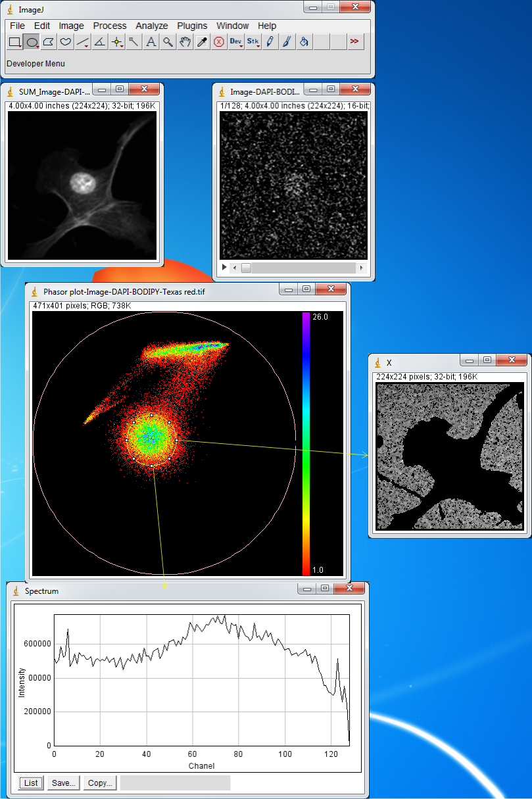Click the microscope icon in SUM_Image title bar
The height and width of the screenshot is (799, 532).
tap(11, 90)
